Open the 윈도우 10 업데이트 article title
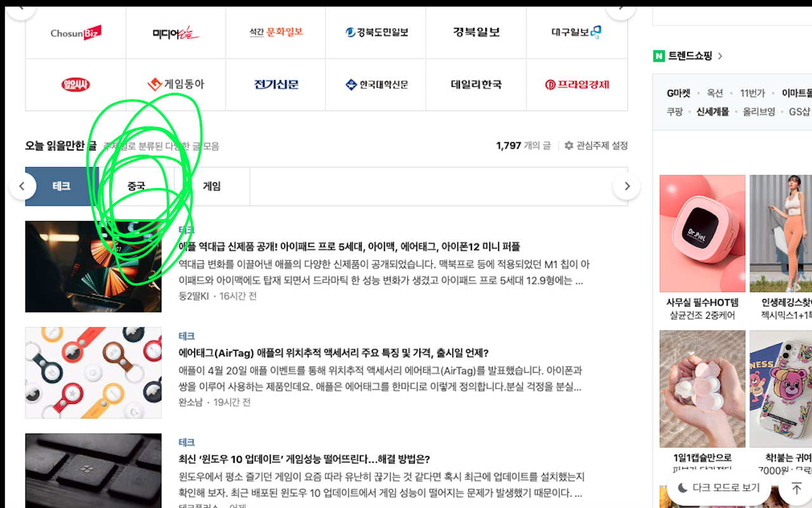The image size is (812, 508). point(304,459)
